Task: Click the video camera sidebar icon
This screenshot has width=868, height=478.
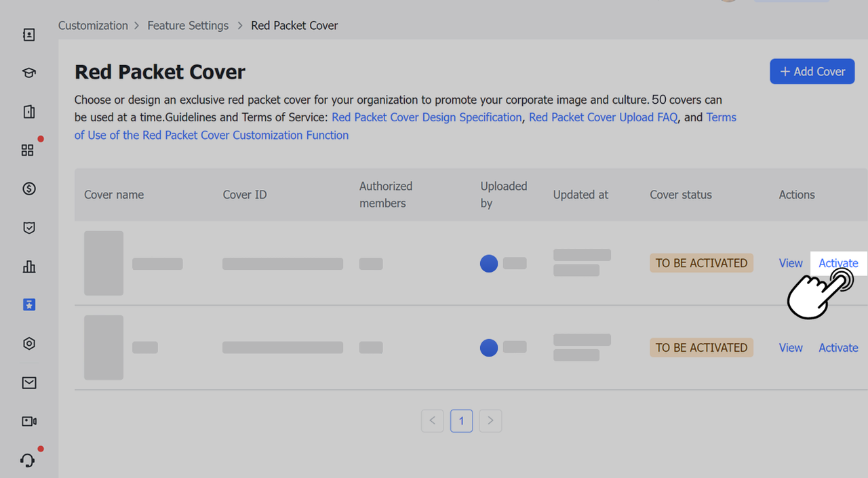Action: (x=28, y=422)
